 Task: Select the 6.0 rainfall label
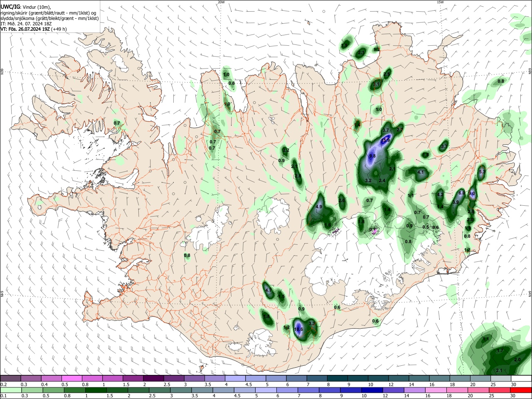tap(461, 193)
